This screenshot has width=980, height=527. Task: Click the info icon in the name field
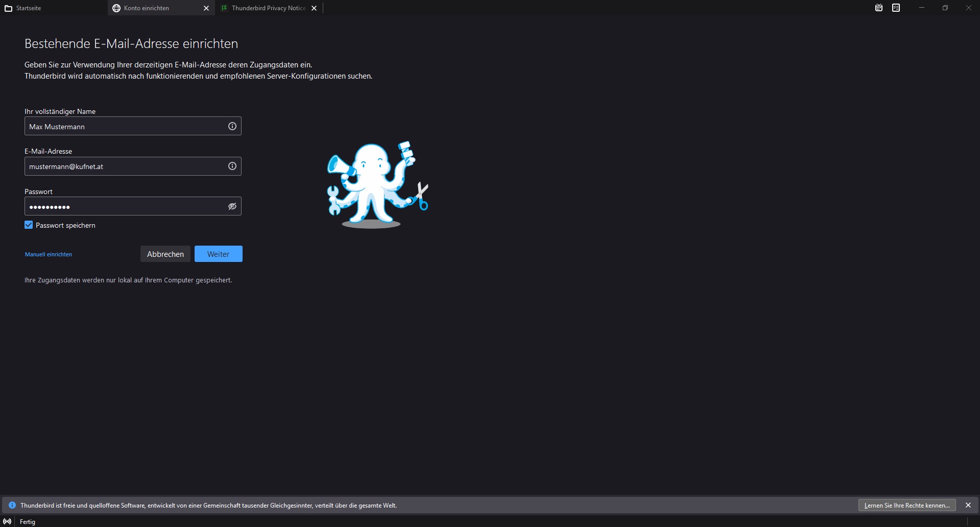[232, 126]
